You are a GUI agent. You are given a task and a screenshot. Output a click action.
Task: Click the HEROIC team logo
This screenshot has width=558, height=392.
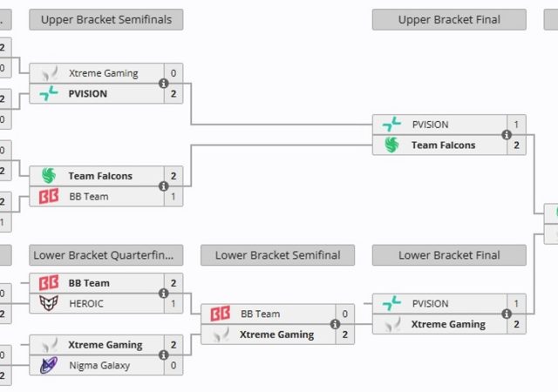pyautogui.click(x=49, y=303)
